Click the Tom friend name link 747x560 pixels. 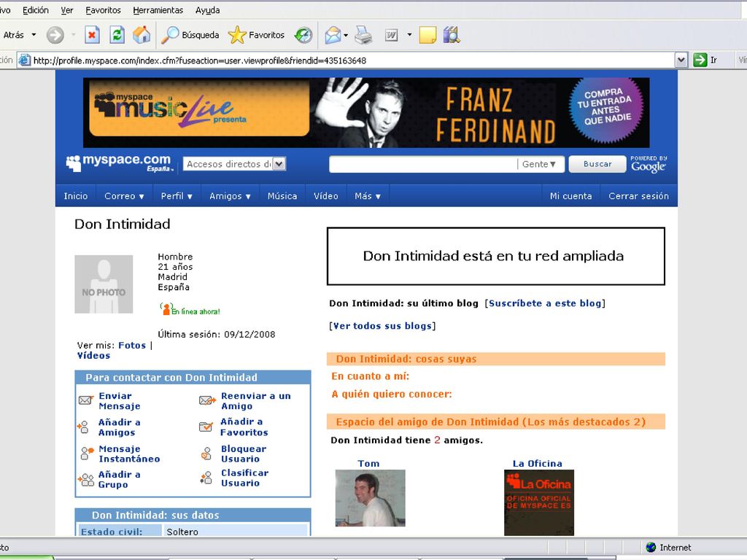(368, 463)
